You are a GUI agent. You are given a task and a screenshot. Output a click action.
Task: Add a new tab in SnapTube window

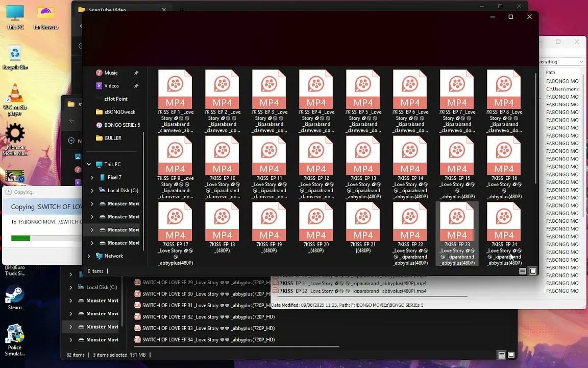click(x=182, y=10)
